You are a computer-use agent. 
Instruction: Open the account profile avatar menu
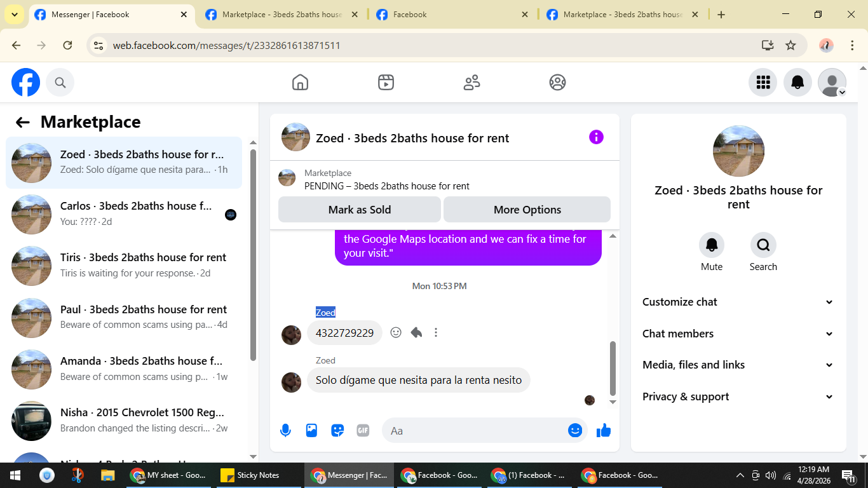click(832, 83)
